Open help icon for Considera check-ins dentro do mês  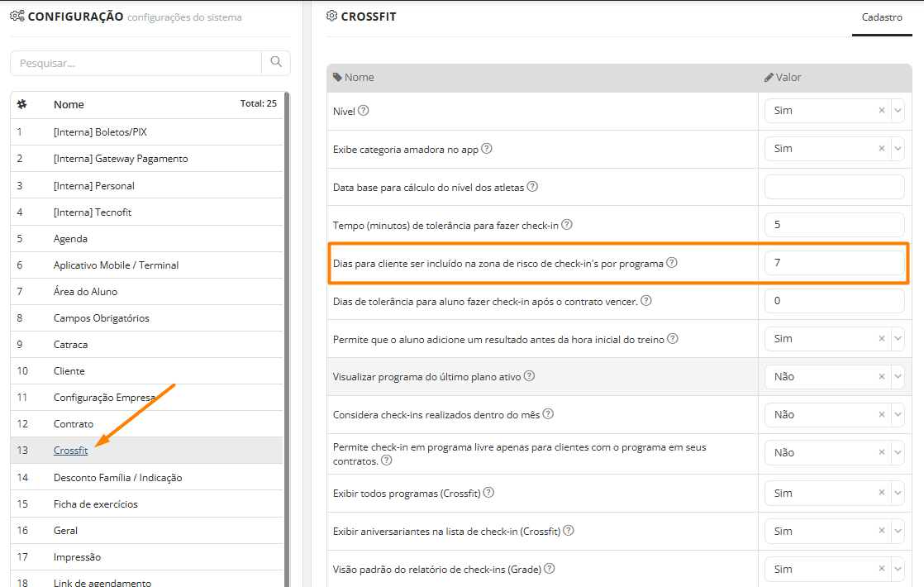tap(548, 413)
